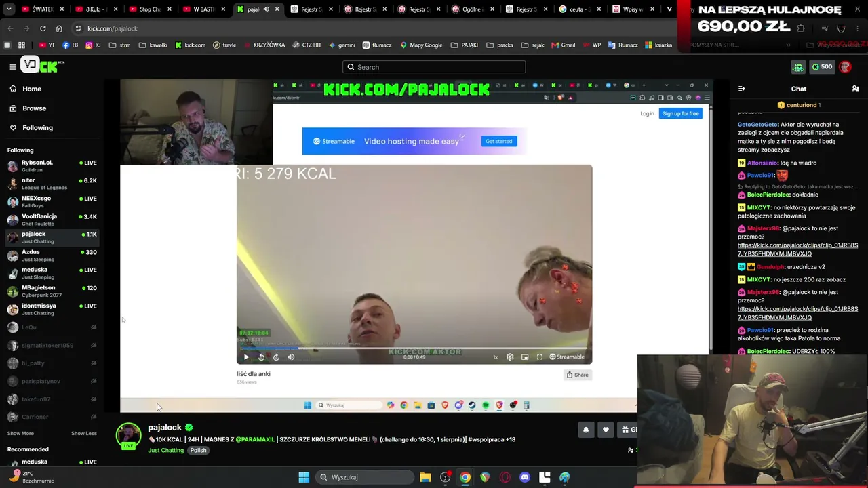Open the sejak bookmarks folder
Screen dimensions: 868x488
tap(533, 45)
